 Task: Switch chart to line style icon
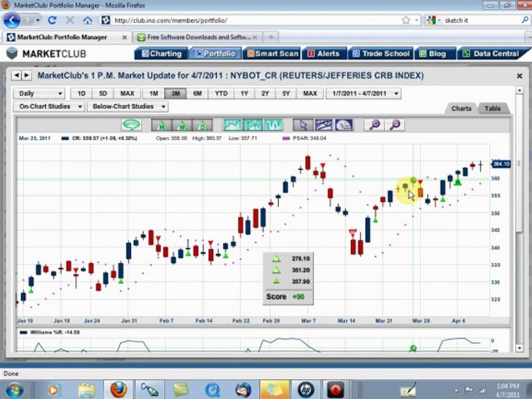[x=232, y=125]
